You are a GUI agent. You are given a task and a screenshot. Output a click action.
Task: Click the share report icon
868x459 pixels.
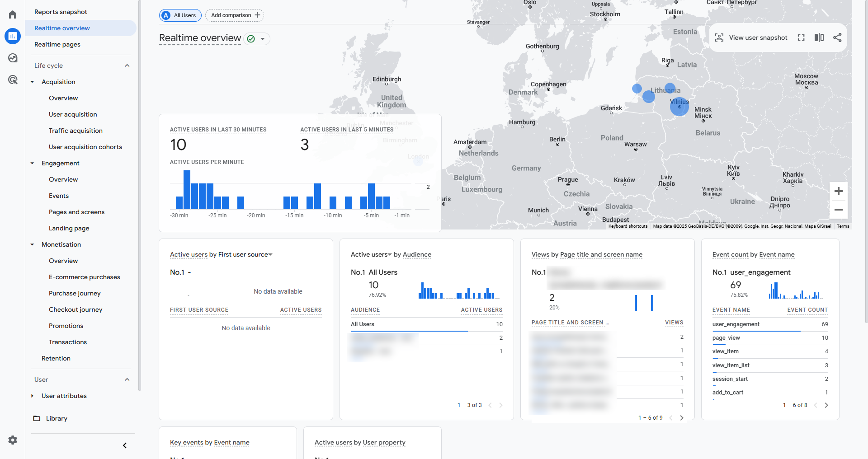point(837,37)
